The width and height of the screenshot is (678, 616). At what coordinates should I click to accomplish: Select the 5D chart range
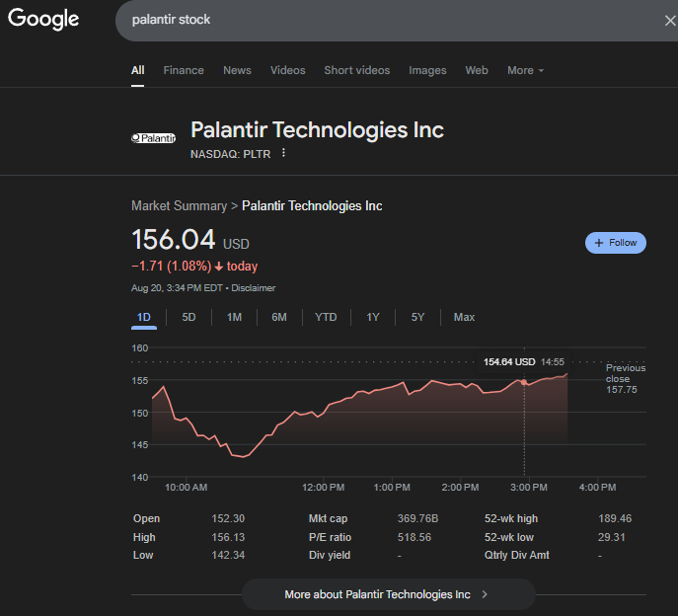click(x=188, y=317)
